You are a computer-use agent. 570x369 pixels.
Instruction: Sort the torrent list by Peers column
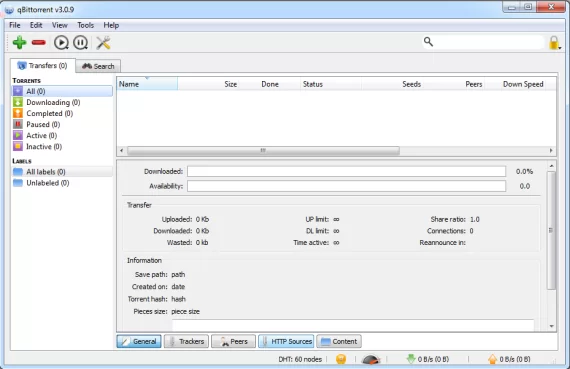click(454, 84)
